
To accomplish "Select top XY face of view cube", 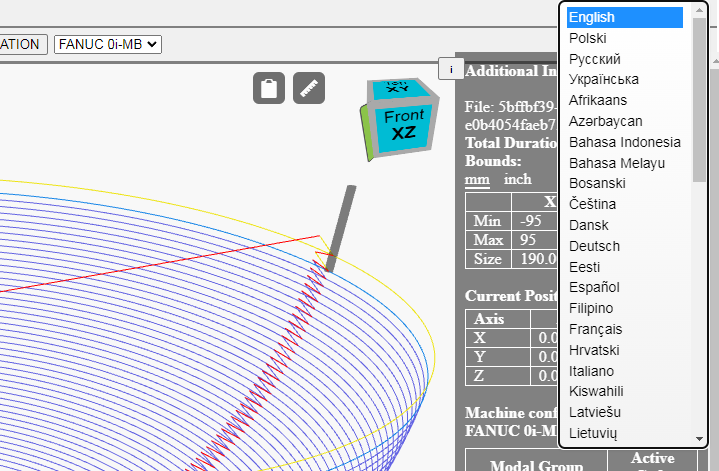I will [399, 88].
